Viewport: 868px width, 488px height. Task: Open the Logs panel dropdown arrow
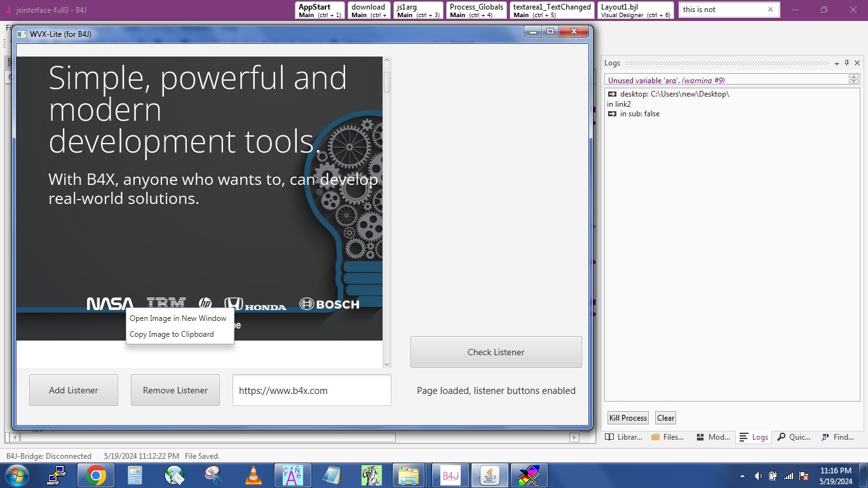click(837, 64)
